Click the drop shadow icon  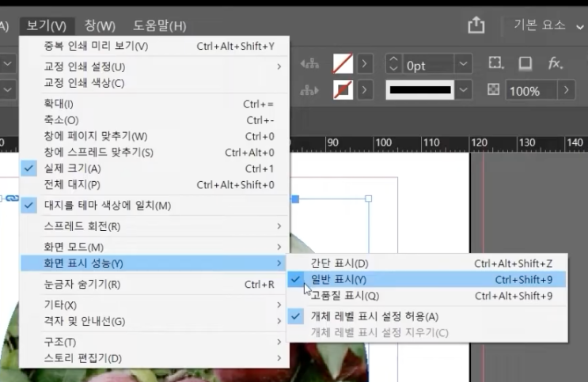pyautogui.click(x=525, y=63)
